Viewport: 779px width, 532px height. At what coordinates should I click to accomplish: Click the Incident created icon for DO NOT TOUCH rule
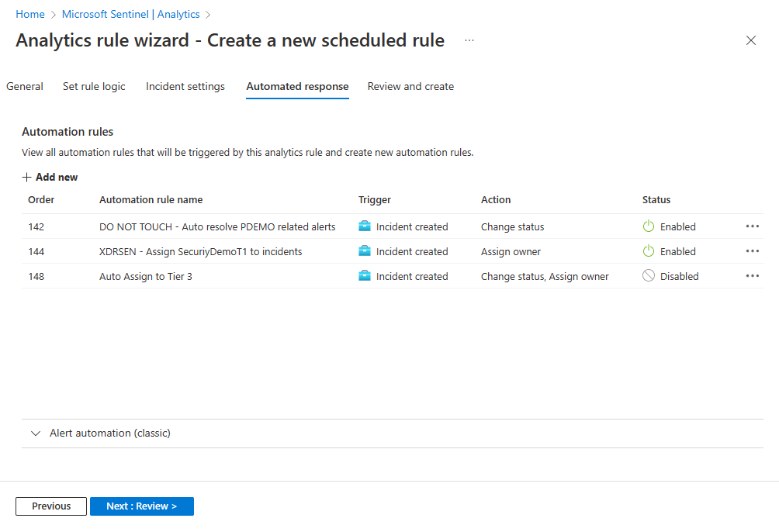(x=364, y=226)
